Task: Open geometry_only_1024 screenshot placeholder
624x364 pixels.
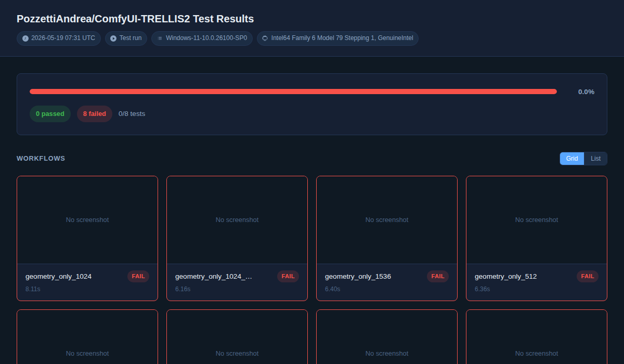Action: pos(87,220)
